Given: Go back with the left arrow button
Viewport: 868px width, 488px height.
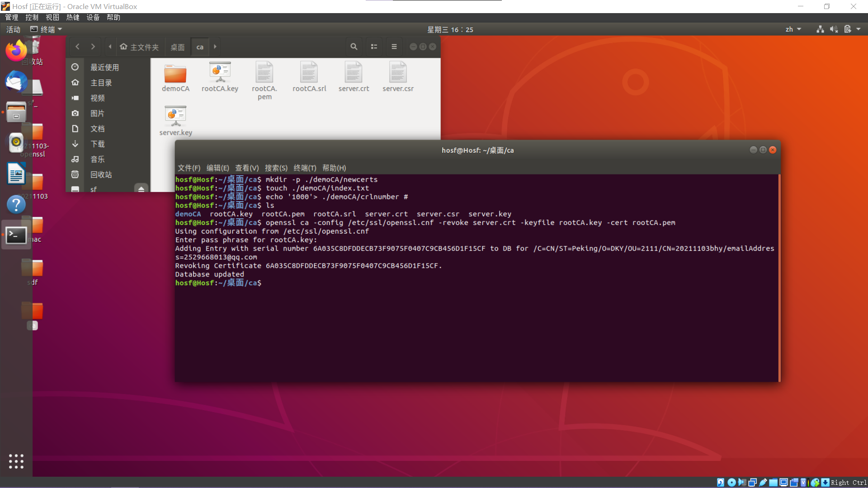Looking at the screenshot, I should coord(78,47).
